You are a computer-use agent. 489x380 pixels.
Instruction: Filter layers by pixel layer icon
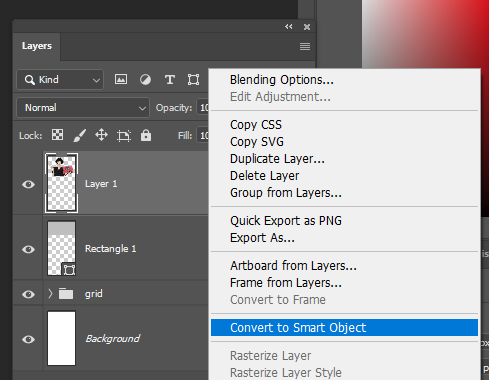121,79
